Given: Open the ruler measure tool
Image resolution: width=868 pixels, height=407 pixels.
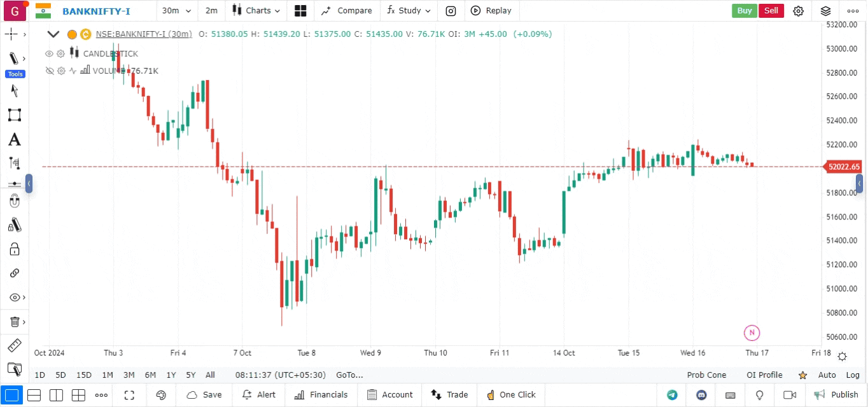Looking at the screenshot, I should (14, 346).
